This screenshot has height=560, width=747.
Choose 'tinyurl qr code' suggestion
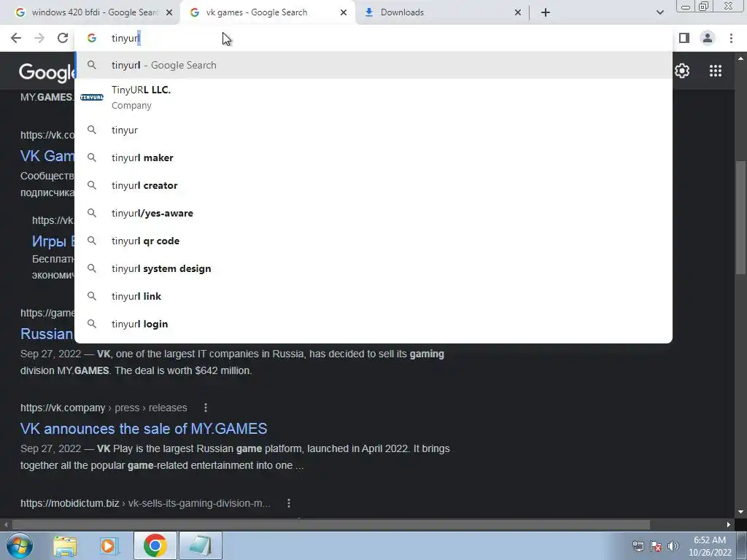373,241
